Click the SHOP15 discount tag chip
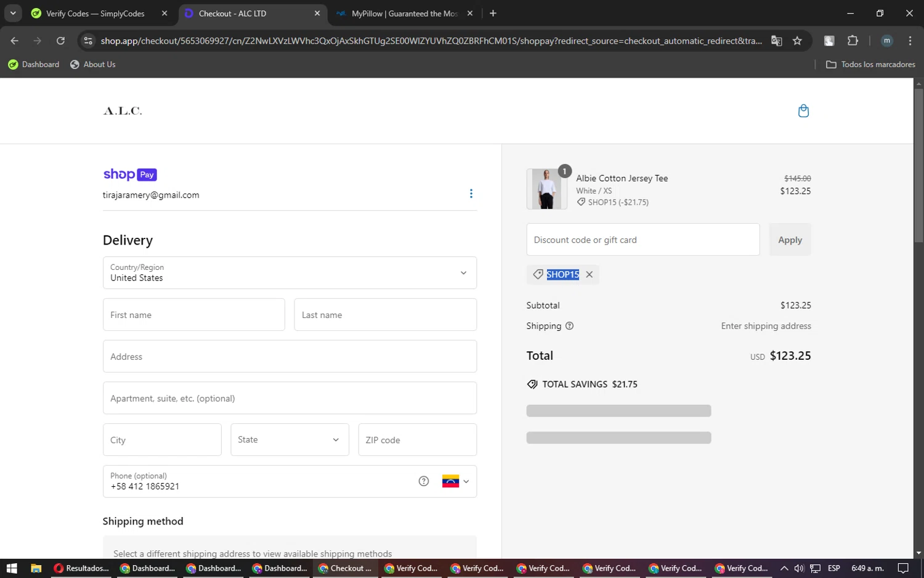 point(562,275)
